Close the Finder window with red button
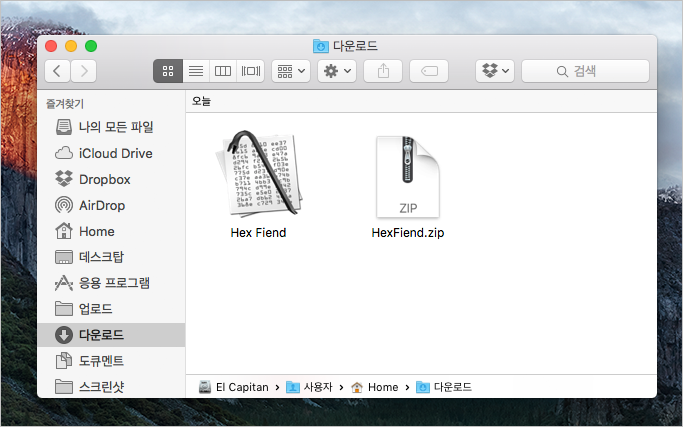This screenshot has width=683, height=427. pyautogui.click(x=51, y=46)
